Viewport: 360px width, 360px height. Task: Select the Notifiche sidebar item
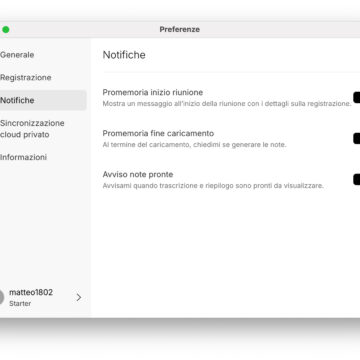(43, 100)
